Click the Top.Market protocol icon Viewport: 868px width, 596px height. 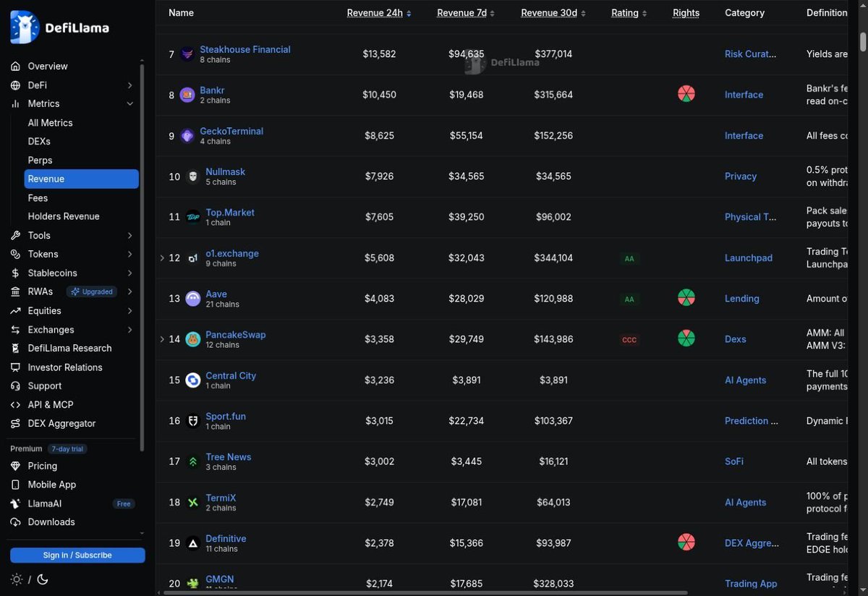point(193,217)
